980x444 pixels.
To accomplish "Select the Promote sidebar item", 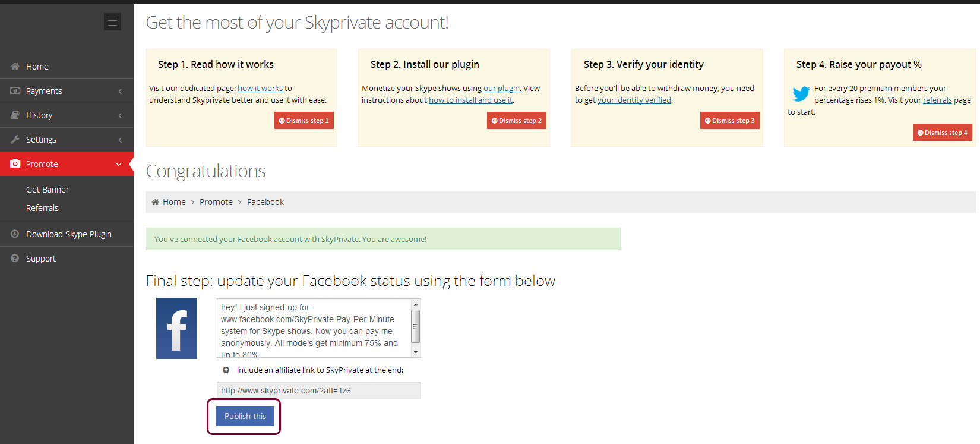I will [x=67, y=164].
